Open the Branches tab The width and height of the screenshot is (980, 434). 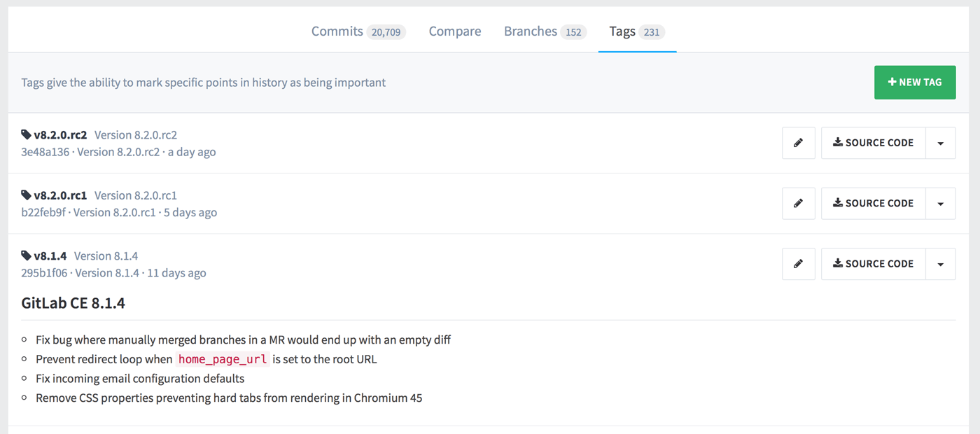point(530,31)
